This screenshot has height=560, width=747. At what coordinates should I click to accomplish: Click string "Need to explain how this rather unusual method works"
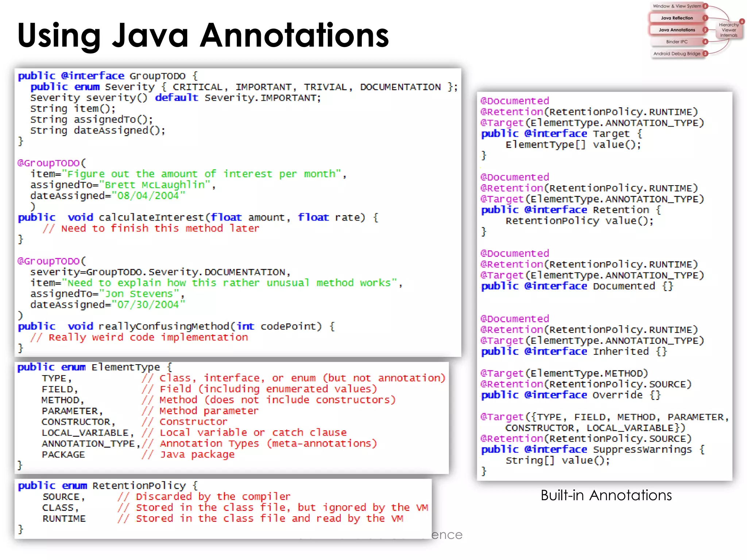click(x=229, y=283)
